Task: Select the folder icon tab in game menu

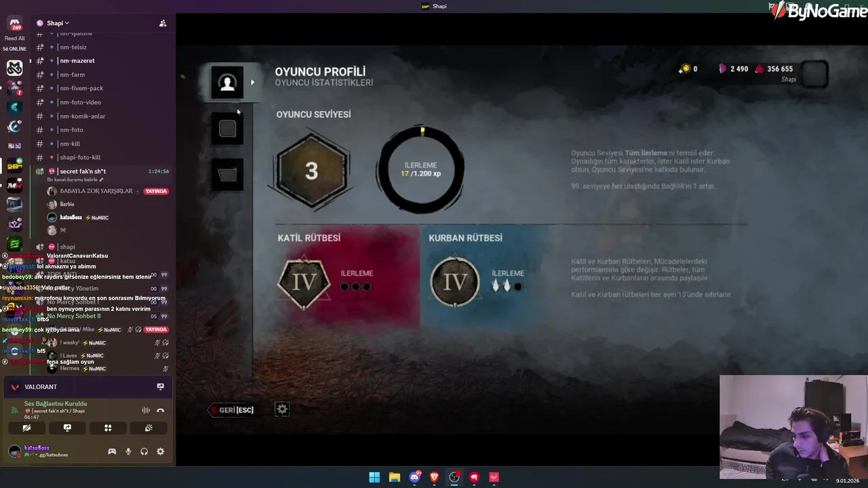Action: point(227,175)
